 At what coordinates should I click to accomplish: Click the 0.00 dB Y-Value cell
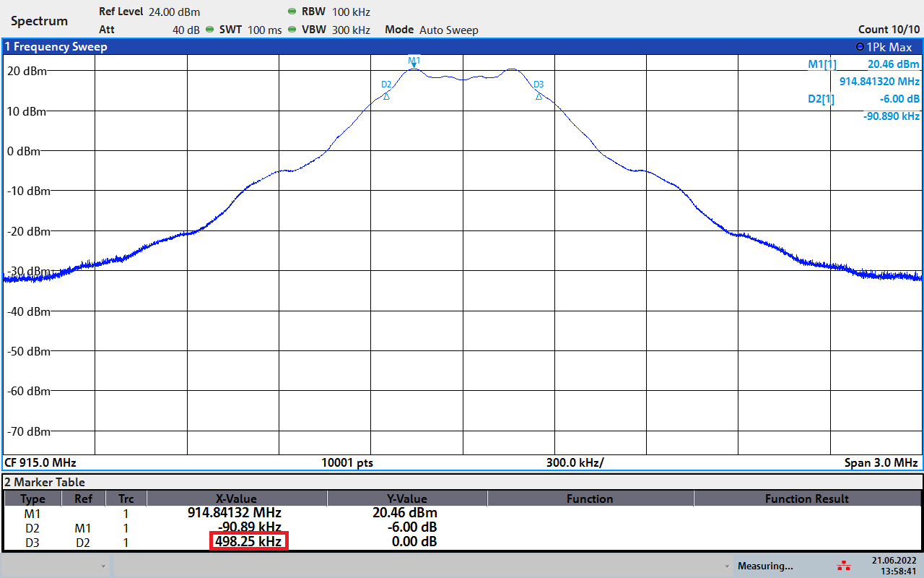pyautogui.click(x=414, y=541)
